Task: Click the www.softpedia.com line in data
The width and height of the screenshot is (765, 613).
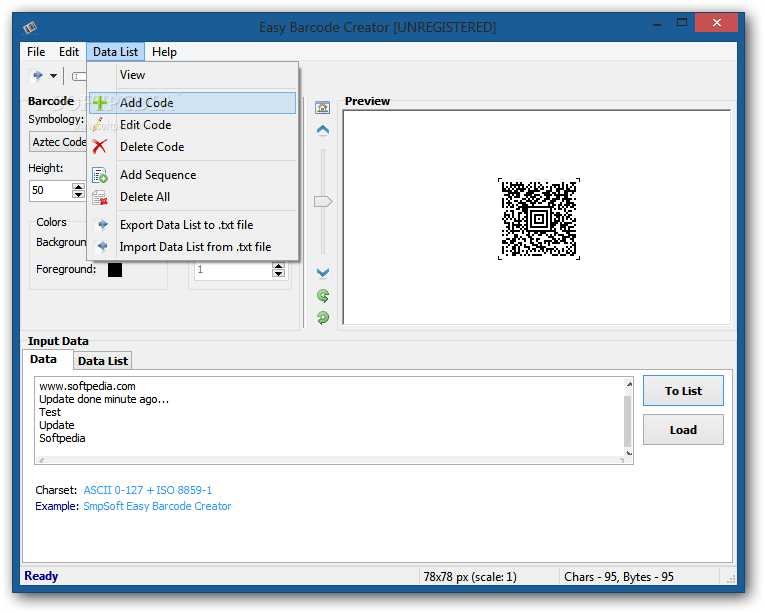Action: point(87,386)
